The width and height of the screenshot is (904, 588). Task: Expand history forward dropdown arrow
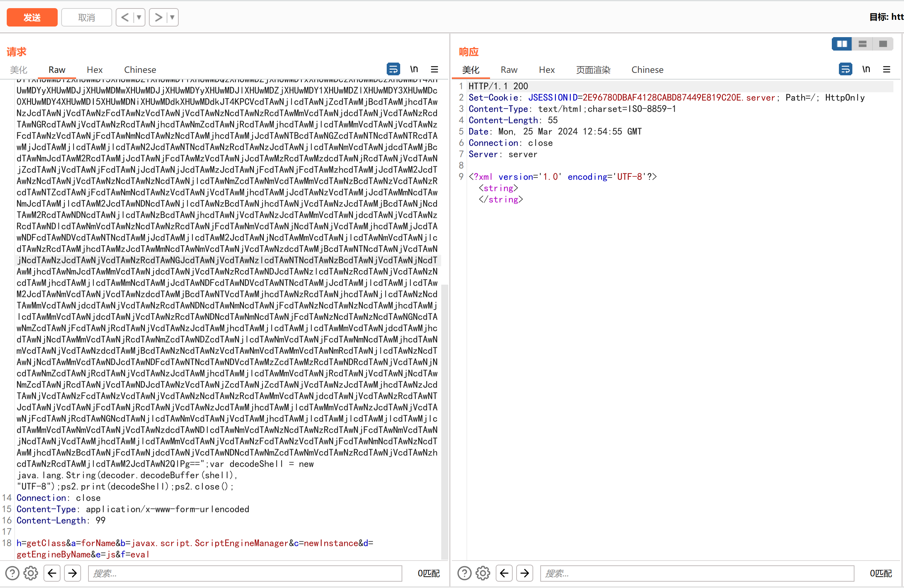(172, 17)
